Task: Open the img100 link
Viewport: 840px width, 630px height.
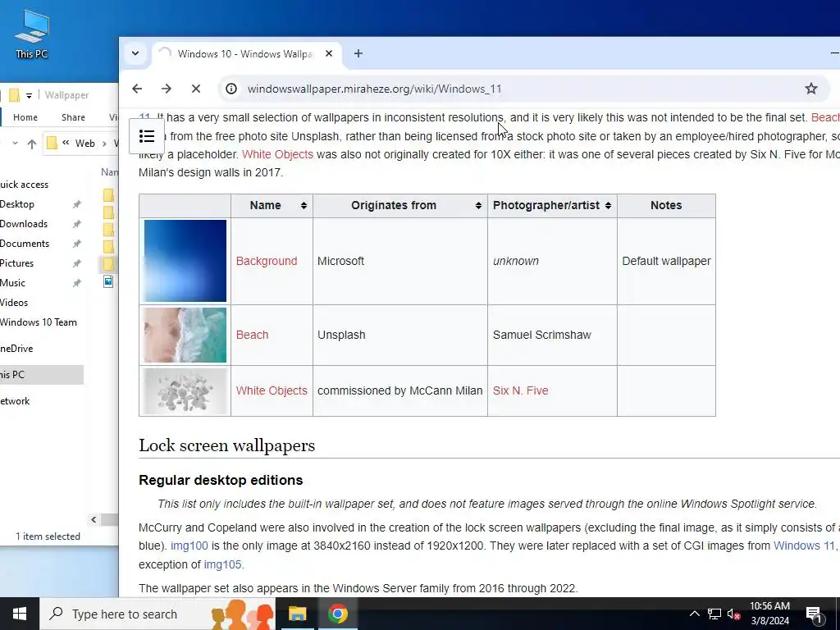Action: [x=189, y=546]
